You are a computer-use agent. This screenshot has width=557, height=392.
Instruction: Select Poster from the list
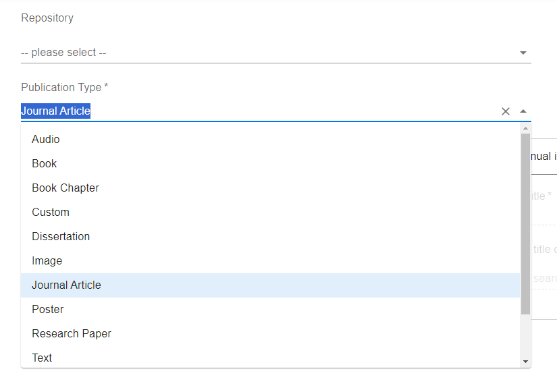tap(48, 310)
